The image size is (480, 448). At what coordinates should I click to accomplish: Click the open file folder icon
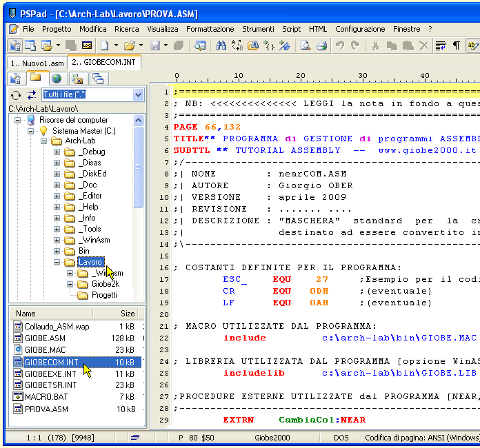pos(130,46)
